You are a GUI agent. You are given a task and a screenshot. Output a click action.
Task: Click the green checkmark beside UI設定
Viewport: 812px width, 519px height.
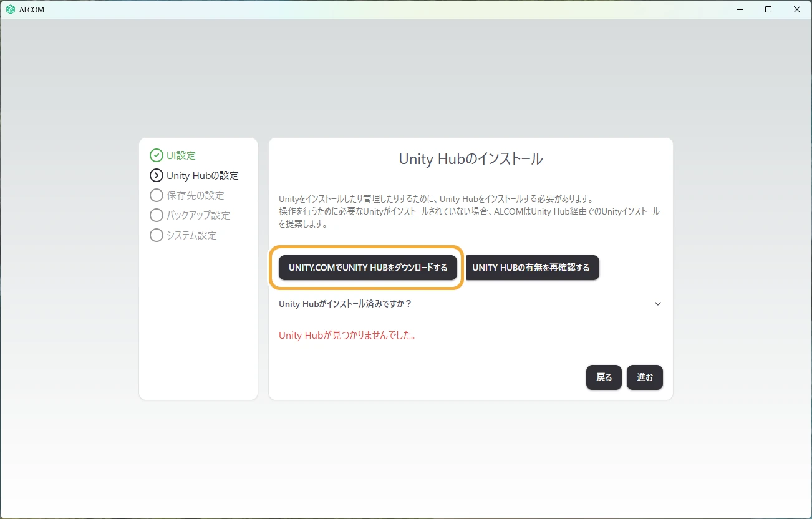tap(157, 155)
